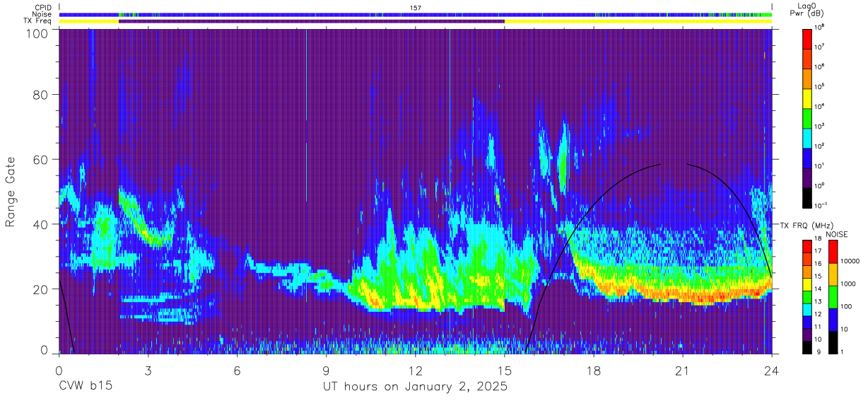
Task: Click the x-axis tick label 12
Action: click(x=415, y=370)
